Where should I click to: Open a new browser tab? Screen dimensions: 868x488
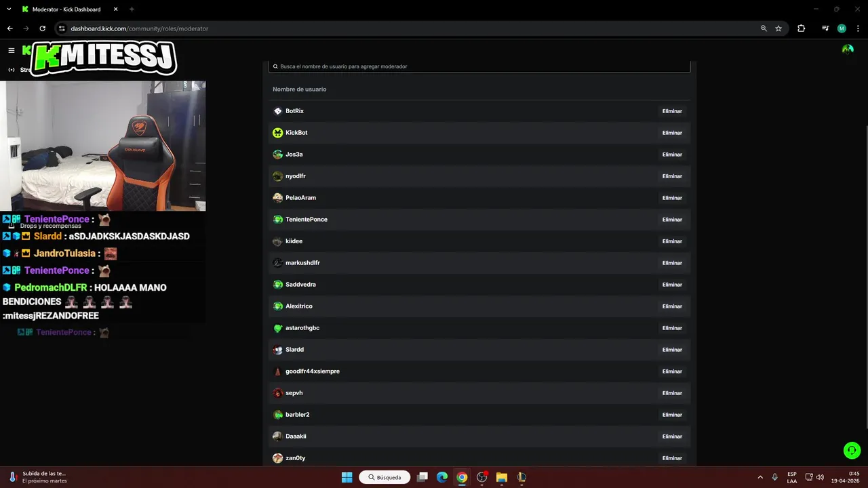point(132,9)
